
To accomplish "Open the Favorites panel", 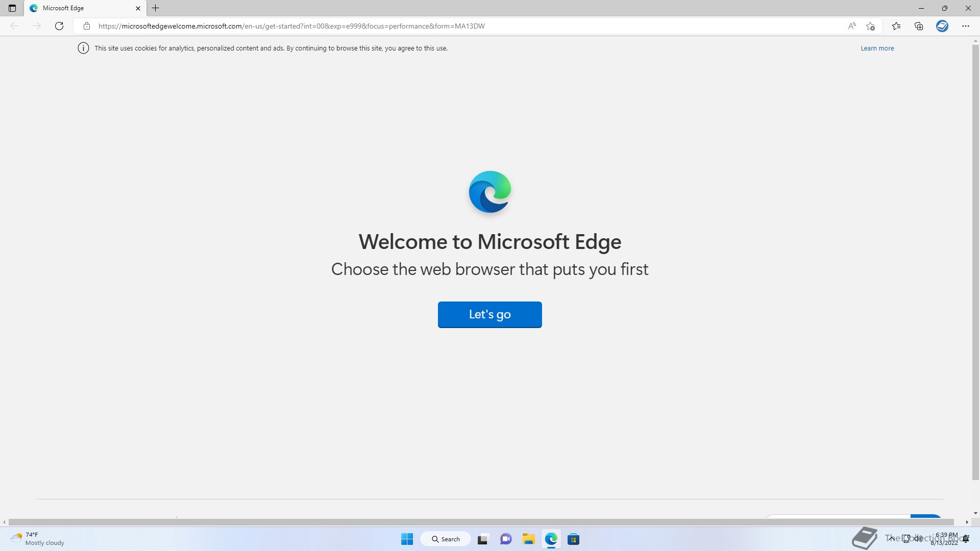I will tap(896, 26).
